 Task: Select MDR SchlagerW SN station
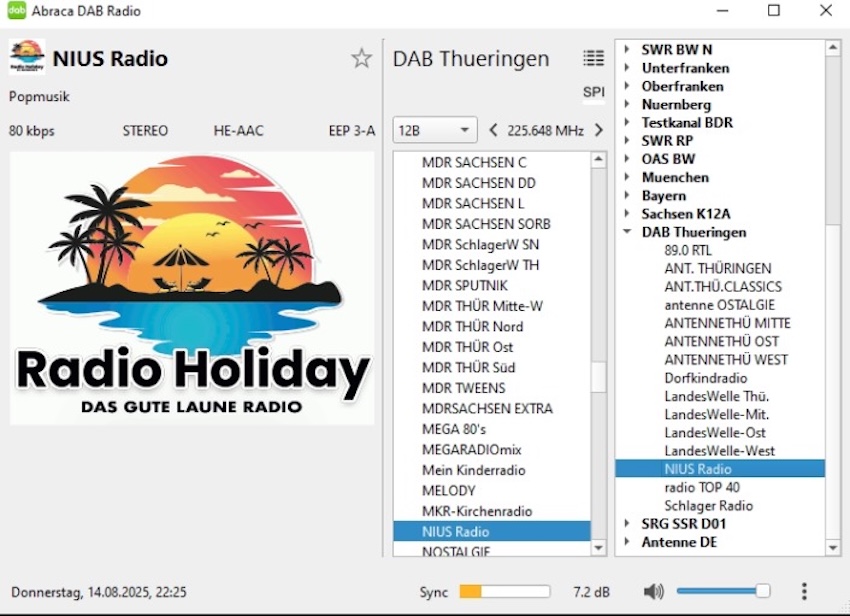coord(492,245)
